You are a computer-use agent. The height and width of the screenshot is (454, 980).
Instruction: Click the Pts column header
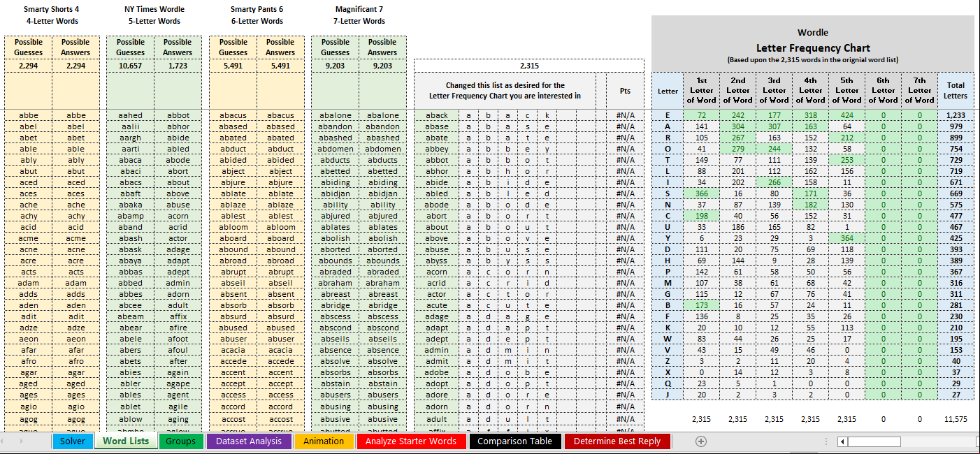[625, 91]
